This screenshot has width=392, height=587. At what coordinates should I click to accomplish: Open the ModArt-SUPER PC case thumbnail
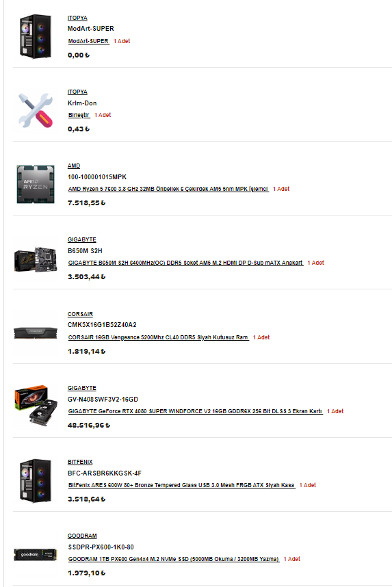pos(36,36)
